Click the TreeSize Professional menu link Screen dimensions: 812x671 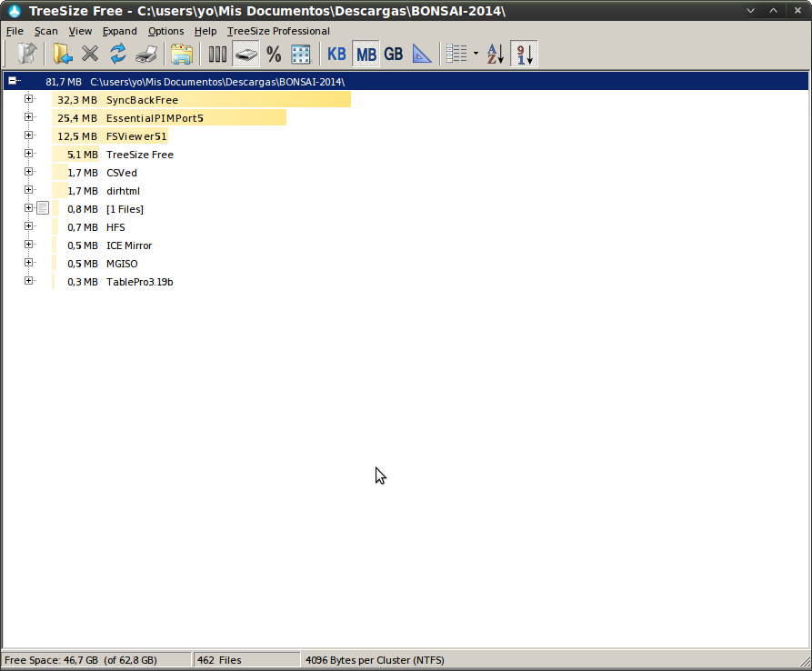tap(278, 31)
